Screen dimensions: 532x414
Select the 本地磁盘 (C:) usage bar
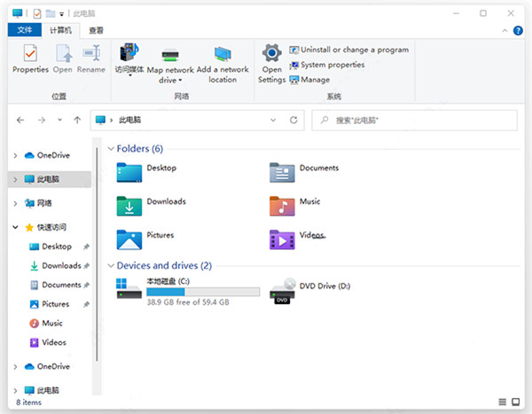tap(202, 291)
